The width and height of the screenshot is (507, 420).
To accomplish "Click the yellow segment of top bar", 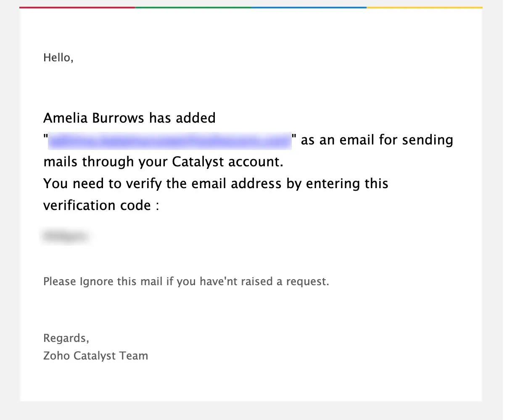I will 425,8.
